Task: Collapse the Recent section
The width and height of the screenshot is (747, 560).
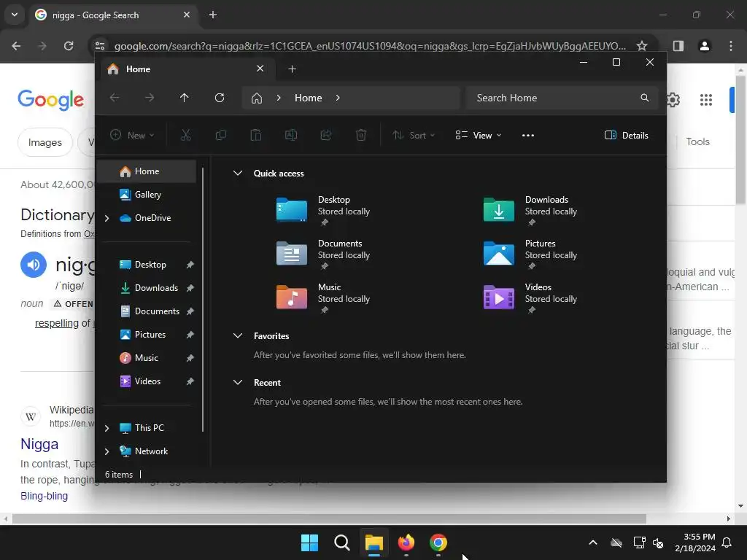Action: coord(238,382)
